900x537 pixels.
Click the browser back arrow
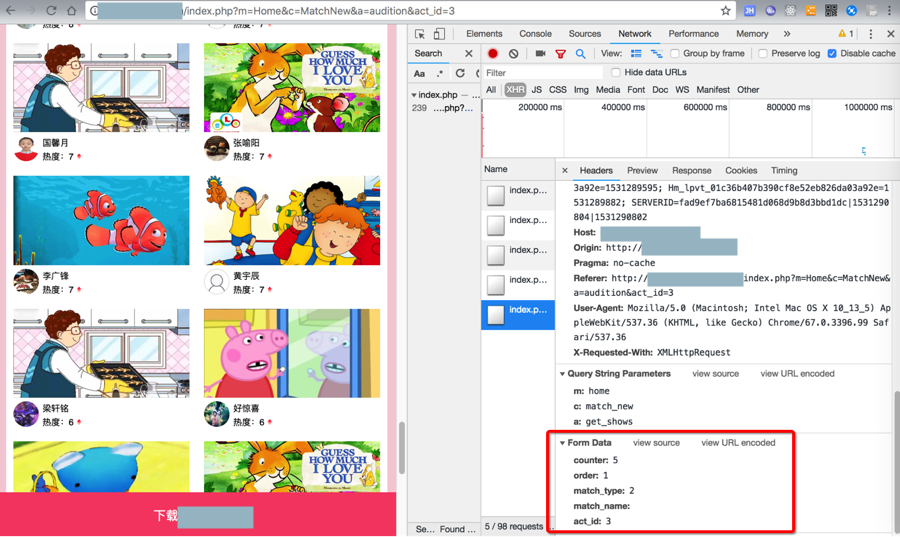(x=10, y=10)
